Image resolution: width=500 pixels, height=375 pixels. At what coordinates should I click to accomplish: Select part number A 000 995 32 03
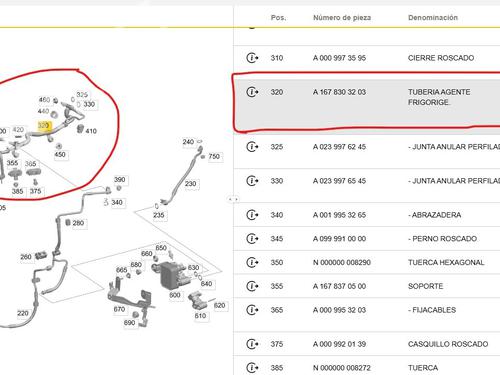pos(339,310)
